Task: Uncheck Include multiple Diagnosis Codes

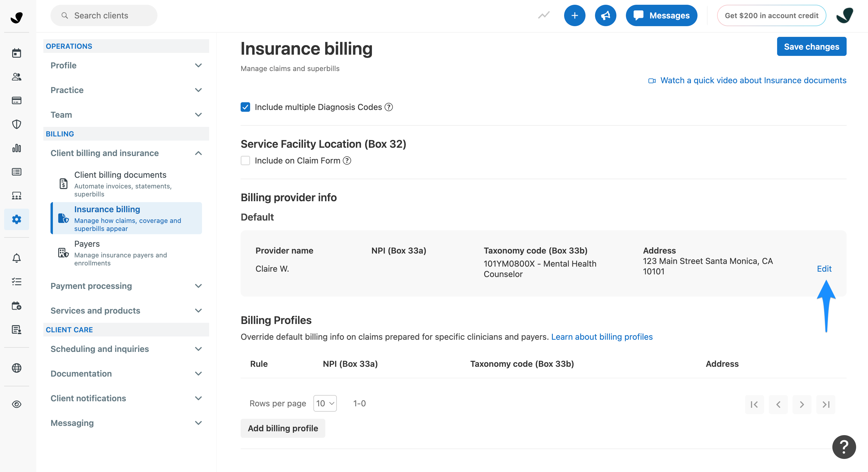Action: click(245, 107)
